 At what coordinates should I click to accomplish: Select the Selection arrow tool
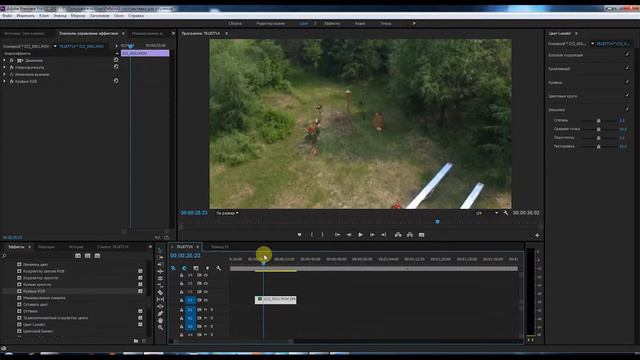(160, 250)
